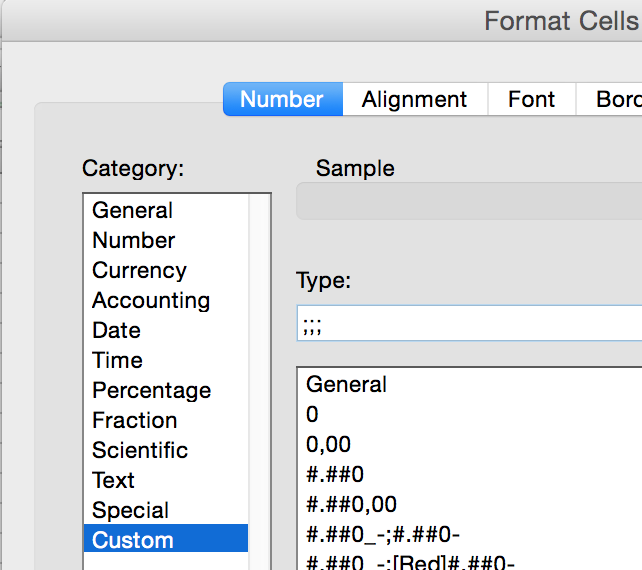Image resolution: width=642 pixels, height=570 pixels.
Task: Switch to the Border tab
Action: coord(616,100)
